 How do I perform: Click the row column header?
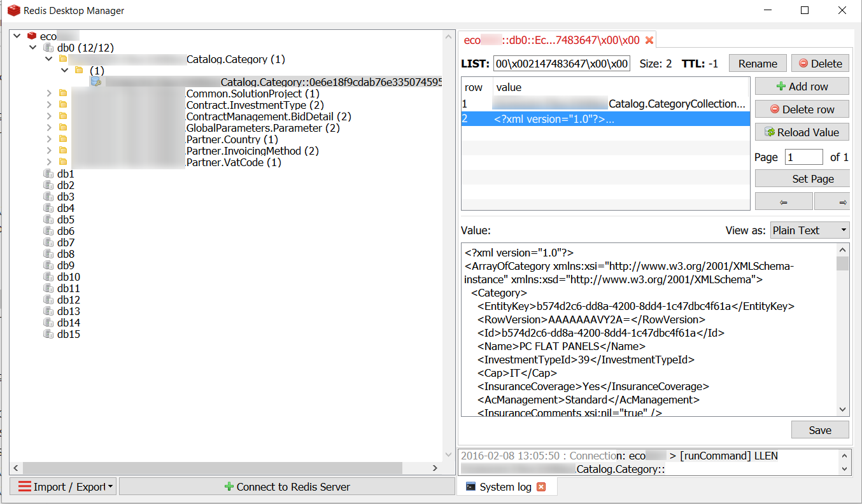476,87
